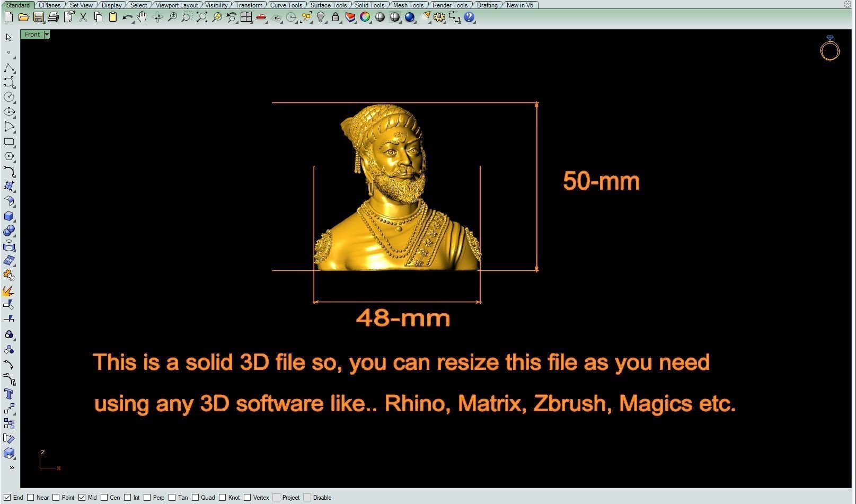Check the Disable osnap checkbox
Screen dimensions: 856x504
pos(307,497)
